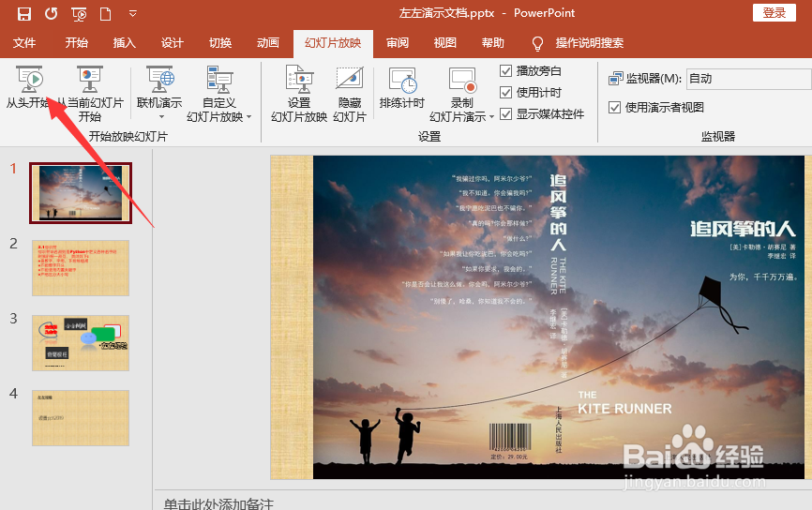Select the 幻灯片放映 ribbon tab

[333, 43]
